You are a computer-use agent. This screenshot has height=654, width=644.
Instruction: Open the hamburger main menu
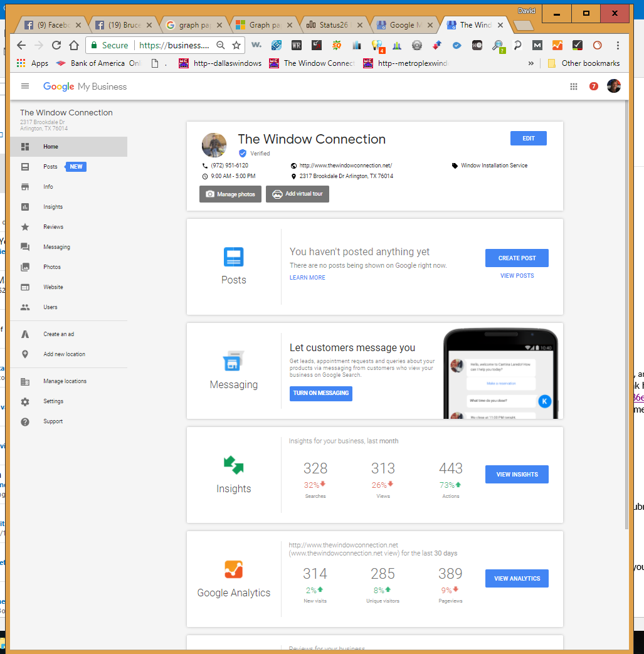[25, 87]
